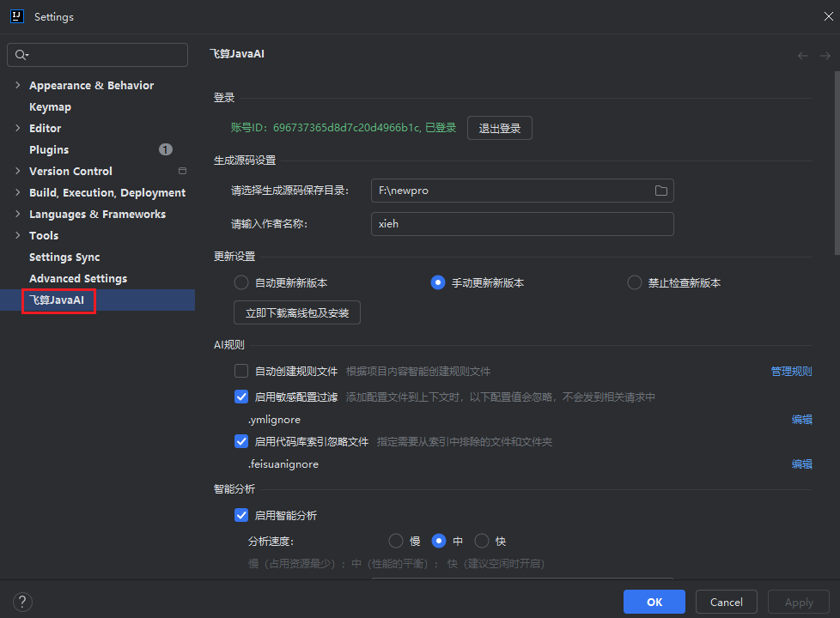
Task: Click the Version Control project-level icon
Action: coord(182,171)
